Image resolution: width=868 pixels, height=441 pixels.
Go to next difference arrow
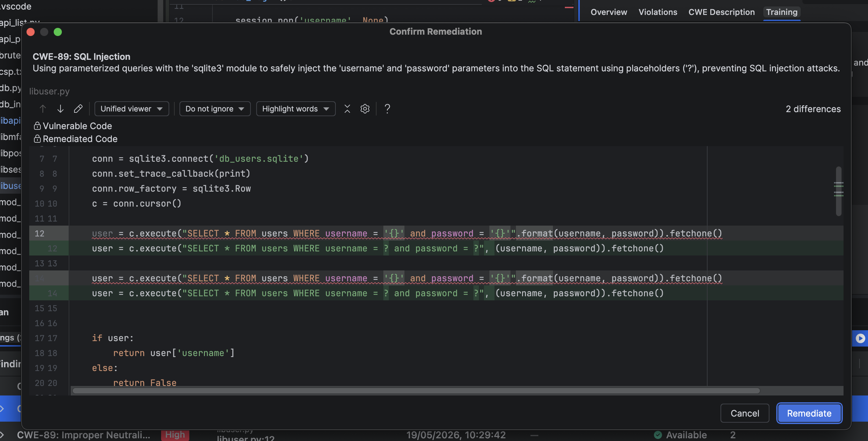coord(60,109)
